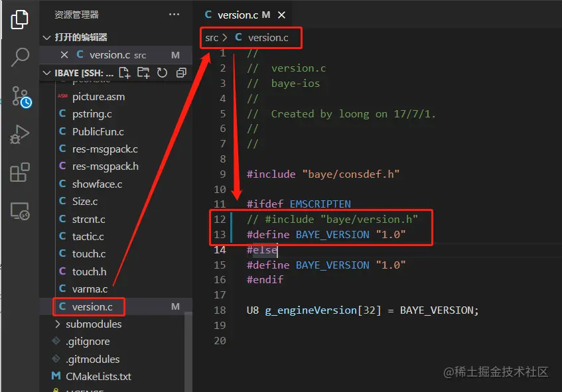
Task: Click the commented #include "baye/version.h" line
Action: click(x=332, y=220)
